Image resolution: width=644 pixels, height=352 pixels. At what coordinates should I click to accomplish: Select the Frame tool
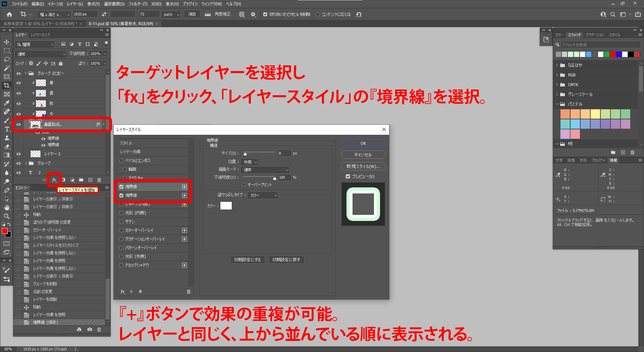point(7,94)
